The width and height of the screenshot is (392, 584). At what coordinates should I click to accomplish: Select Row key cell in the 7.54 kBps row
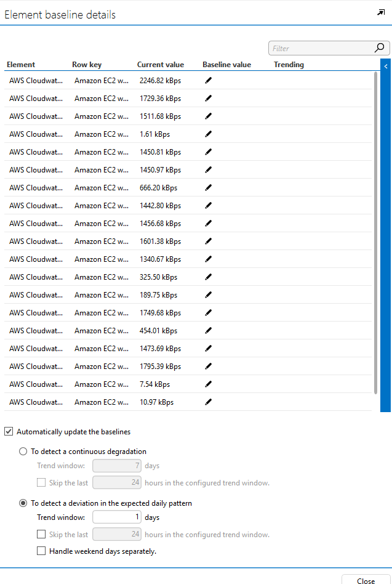click(102, 384)
